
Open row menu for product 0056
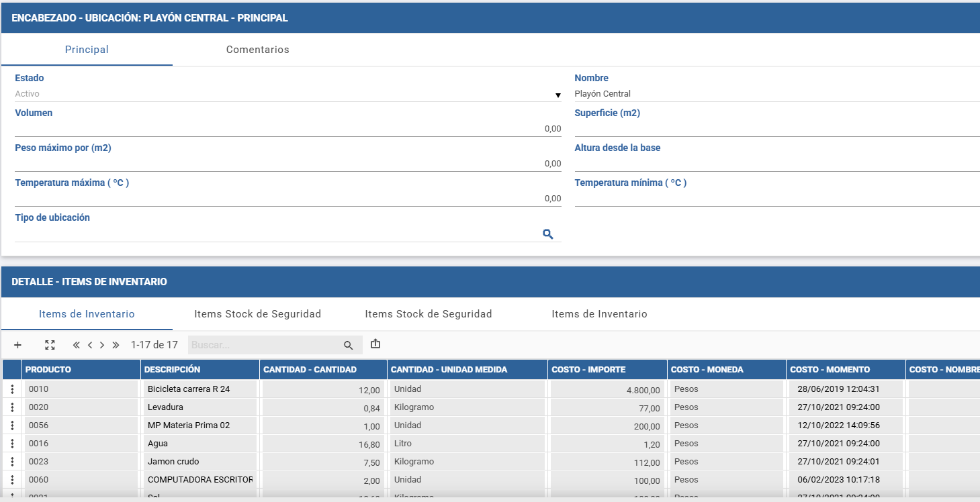tap(12, 425)
